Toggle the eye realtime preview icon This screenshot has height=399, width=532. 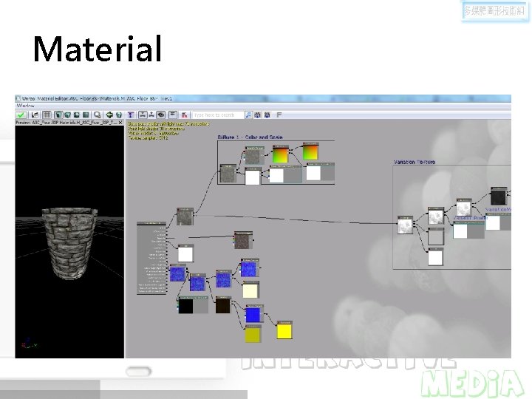[x=160, y=115]
